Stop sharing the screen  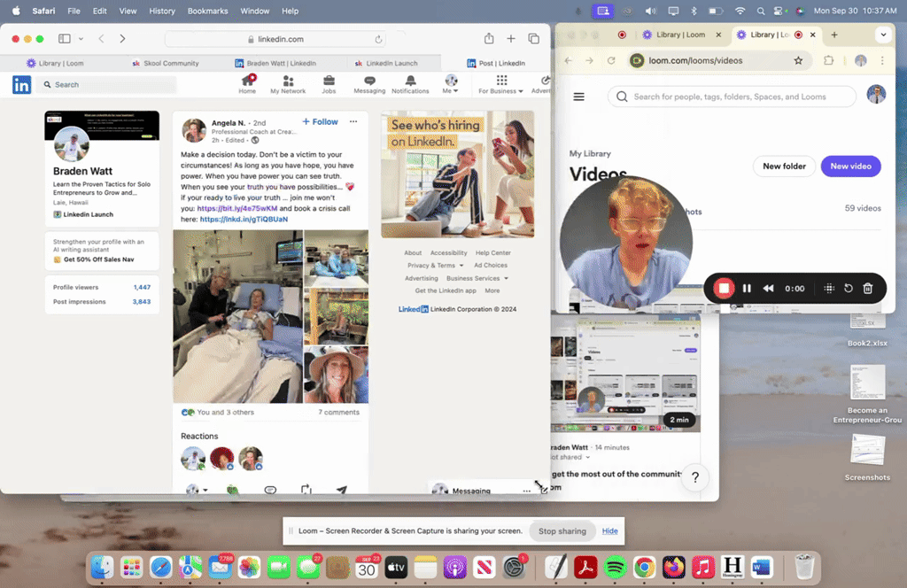click(x=562, y=530)
